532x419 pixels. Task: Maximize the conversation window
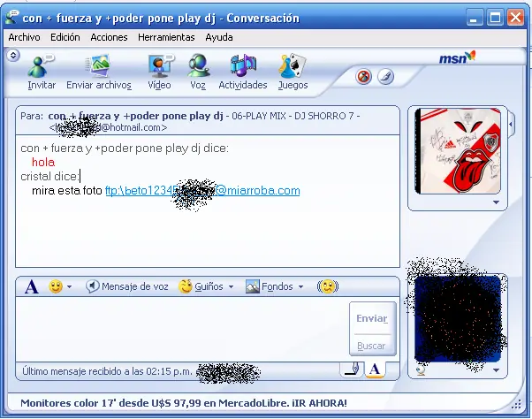tap(495, 18)
